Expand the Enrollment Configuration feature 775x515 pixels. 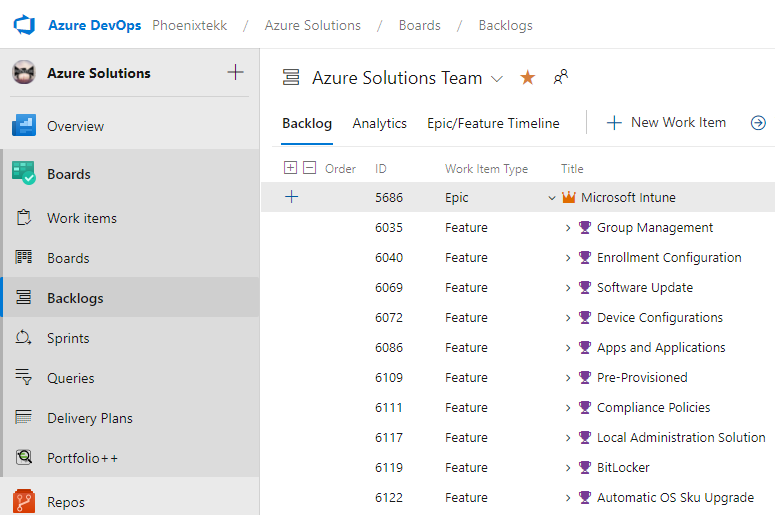pyautogui.click(x=568, y=258)
